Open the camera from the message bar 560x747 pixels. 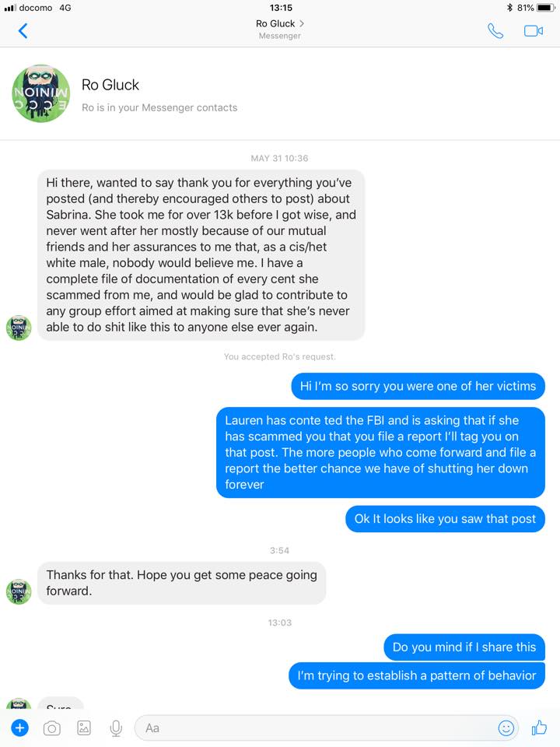coord(51,728)
